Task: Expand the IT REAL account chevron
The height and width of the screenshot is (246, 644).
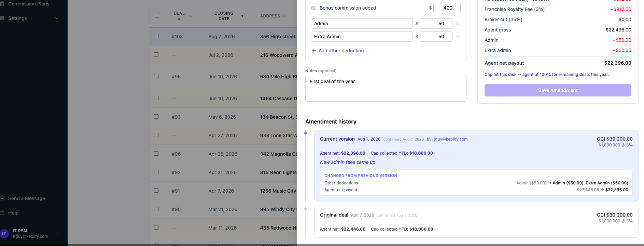Action: [57, 234]
